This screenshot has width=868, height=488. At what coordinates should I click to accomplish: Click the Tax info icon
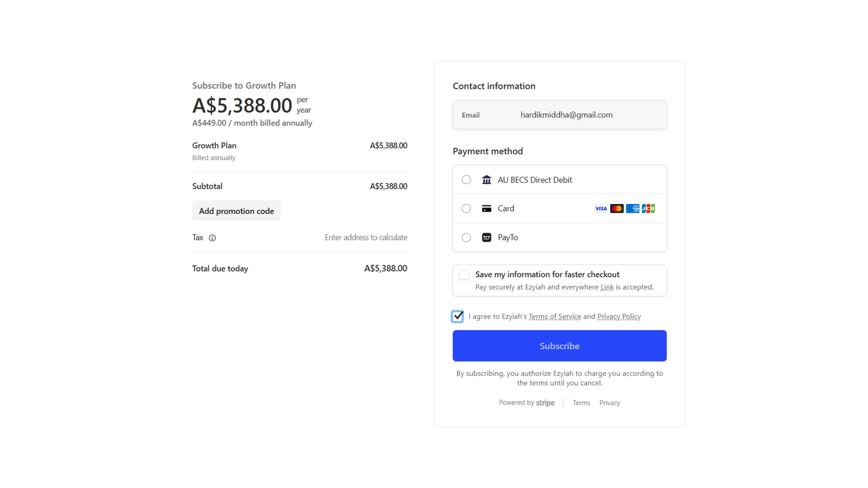click(212, 238)
